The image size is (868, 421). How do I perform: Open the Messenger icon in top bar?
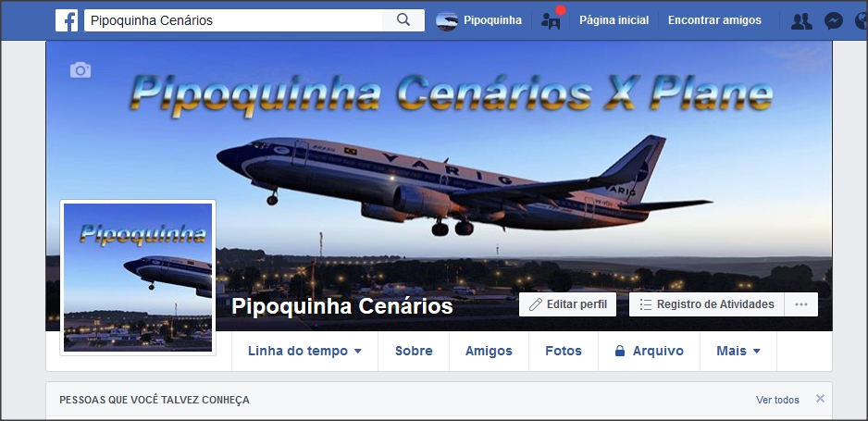coord(833,21)
